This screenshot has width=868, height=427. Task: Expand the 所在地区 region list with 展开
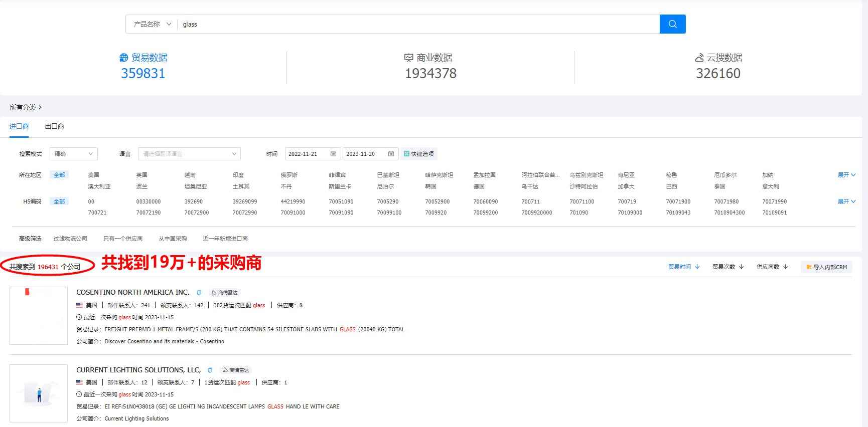(846, 175)
